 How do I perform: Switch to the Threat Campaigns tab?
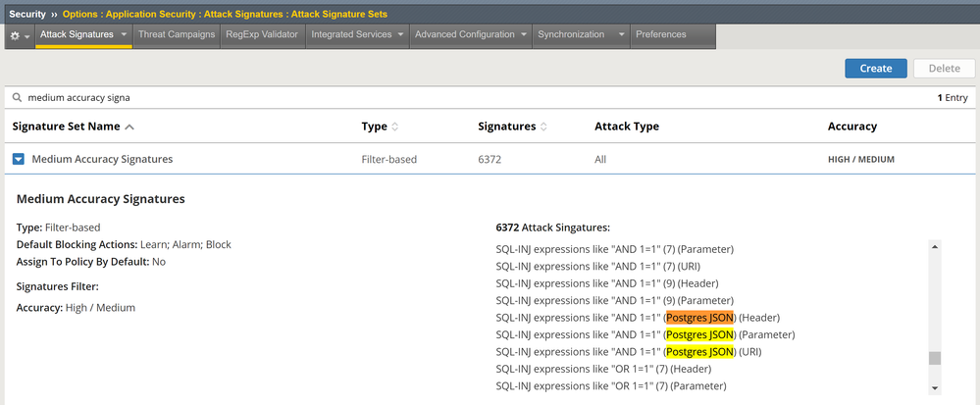[178, 34]
